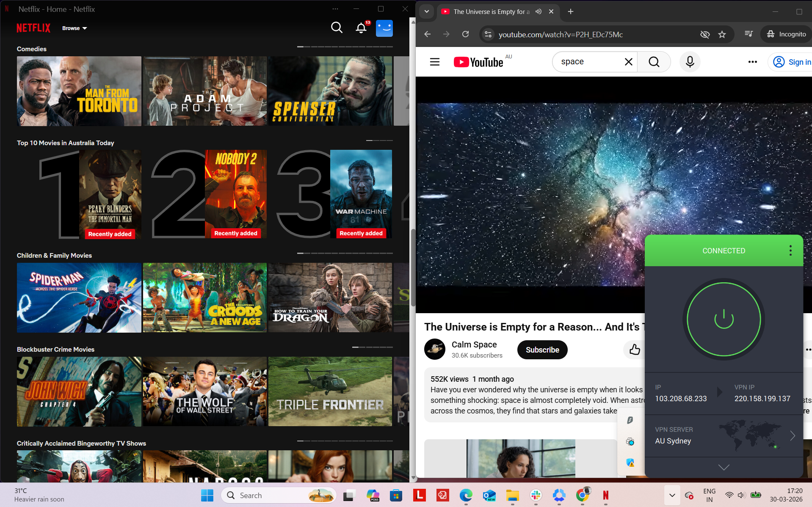Open Netflix search
Viewport: 812px width, 507px height.
pos(337,28)
